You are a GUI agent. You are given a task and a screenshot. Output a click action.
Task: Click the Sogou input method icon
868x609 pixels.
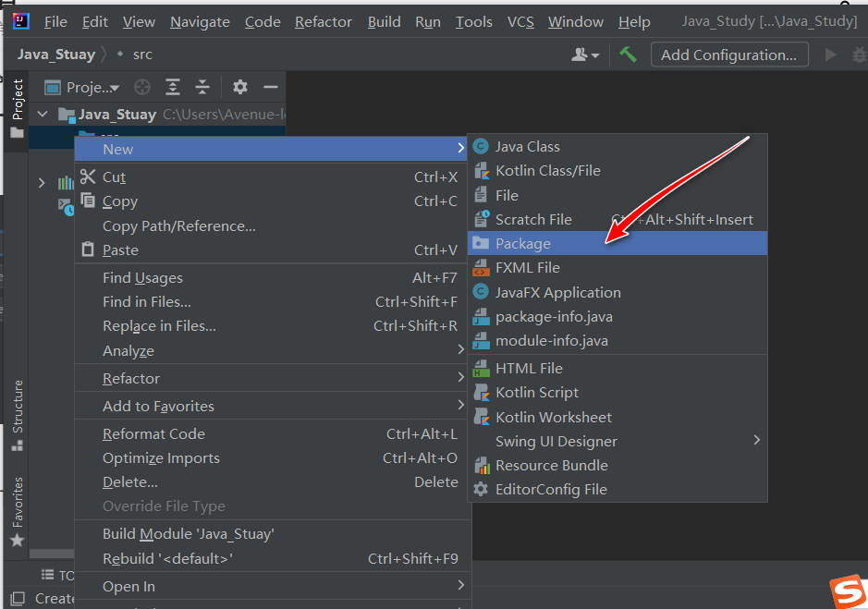tap(848, 591)
